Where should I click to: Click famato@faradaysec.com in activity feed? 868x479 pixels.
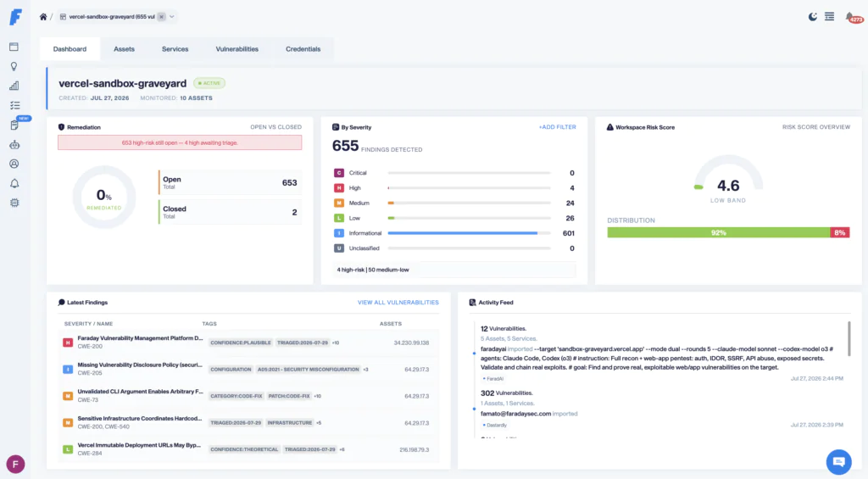(x=515, y=414)
